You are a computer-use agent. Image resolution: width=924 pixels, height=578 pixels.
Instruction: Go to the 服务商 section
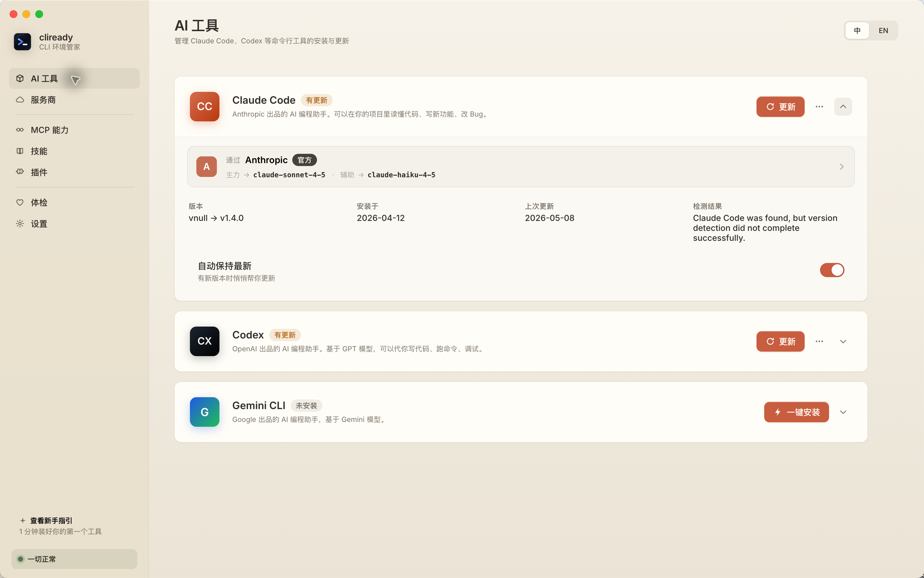coord(74,100)
